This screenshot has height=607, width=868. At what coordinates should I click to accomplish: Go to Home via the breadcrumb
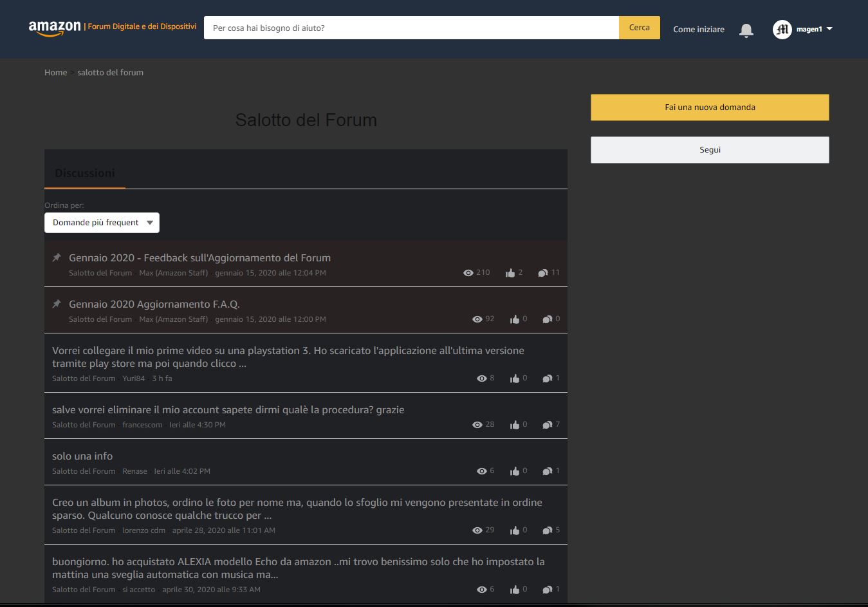click(55, 72)
